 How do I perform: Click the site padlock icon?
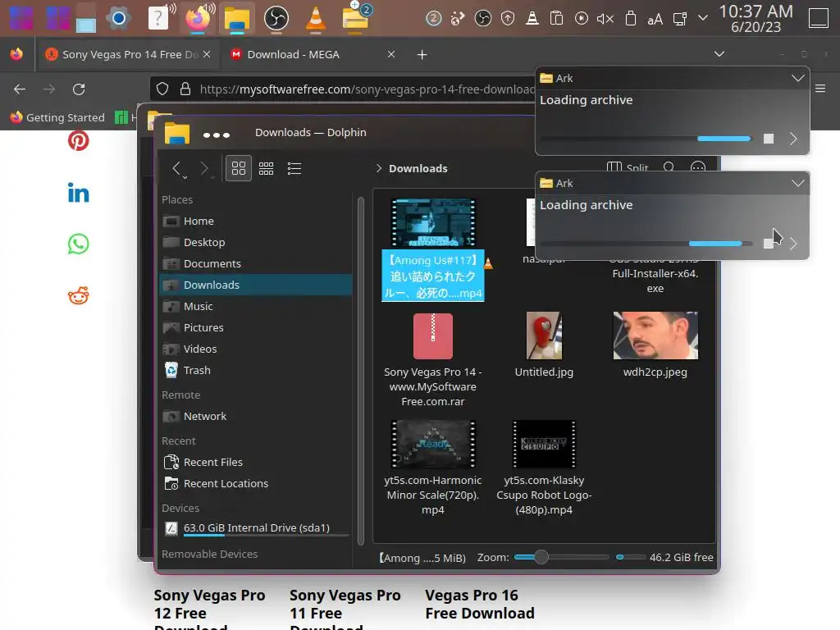[185, 89]
